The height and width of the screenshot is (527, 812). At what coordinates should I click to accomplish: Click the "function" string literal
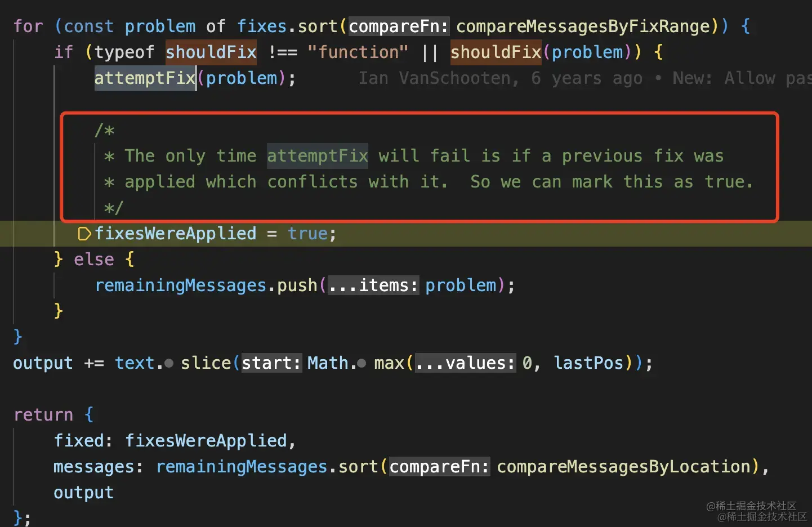coord(358,52)
